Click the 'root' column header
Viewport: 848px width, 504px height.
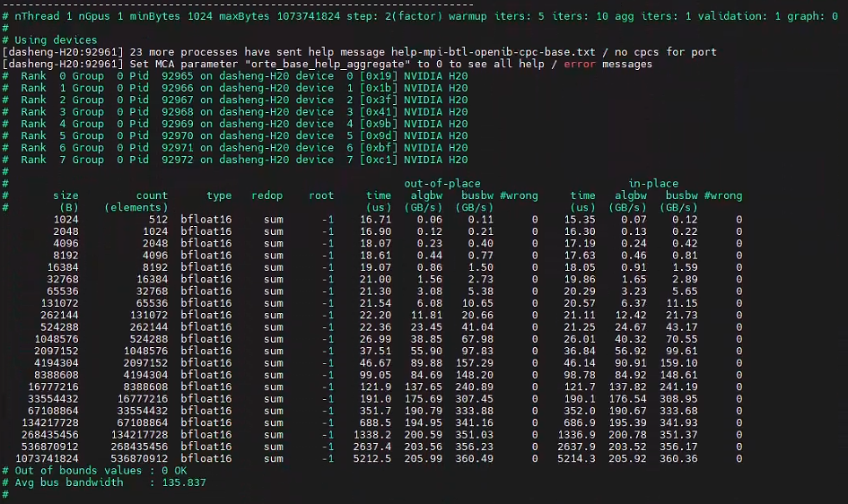(x=321, y=196)
